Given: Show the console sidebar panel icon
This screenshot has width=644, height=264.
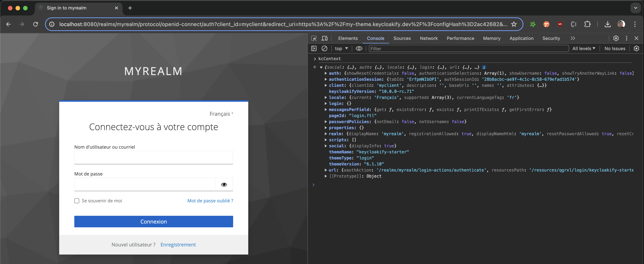Looking at the screenshot, I should tap(314, 48).
